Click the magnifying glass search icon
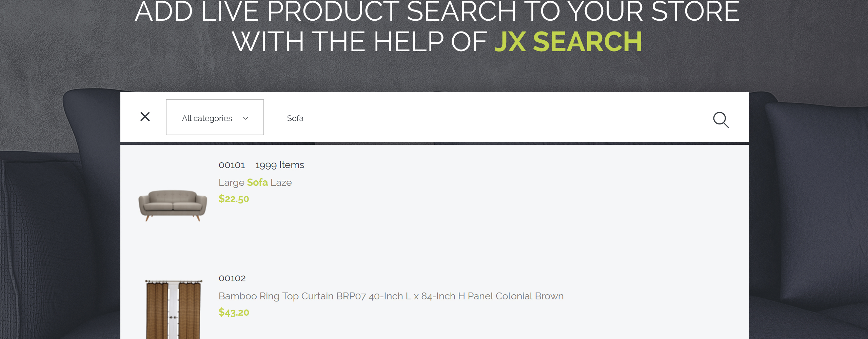 (x=721, y=120)
